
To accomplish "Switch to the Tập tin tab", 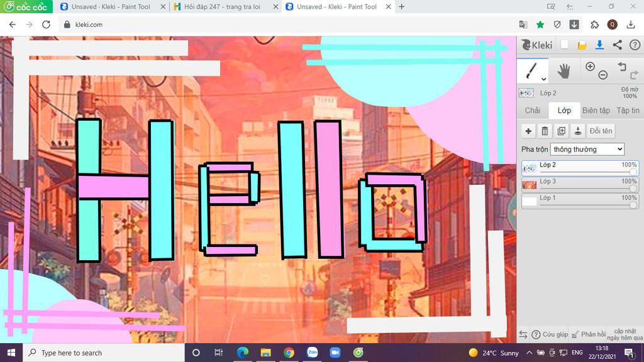I will (628, 111).
